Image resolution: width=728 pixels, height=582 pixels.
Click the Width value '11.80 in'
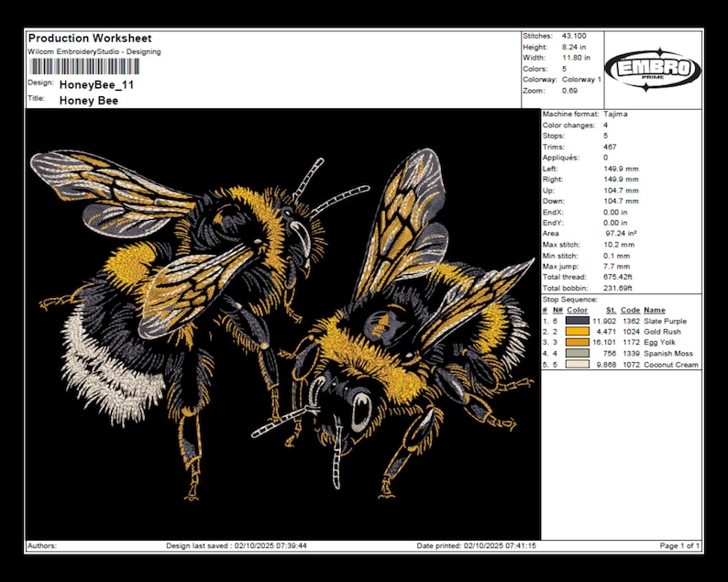pos(576,58)
